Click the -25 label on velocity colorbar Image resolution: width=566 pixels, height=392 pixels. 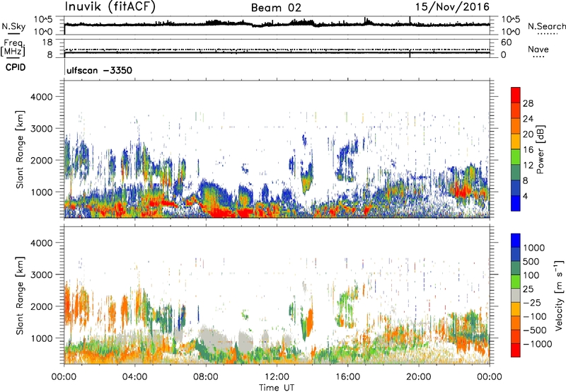(x=533, y=303)
